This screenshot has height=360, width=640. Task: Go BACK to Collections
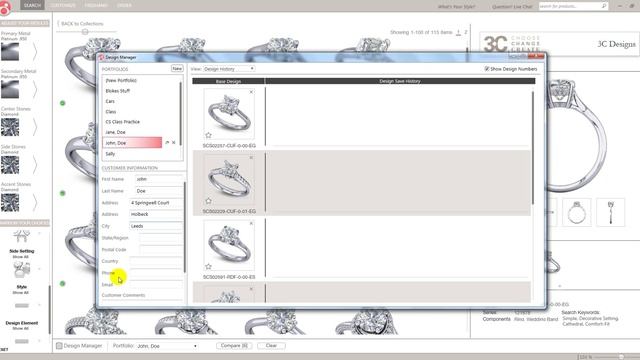82,24
